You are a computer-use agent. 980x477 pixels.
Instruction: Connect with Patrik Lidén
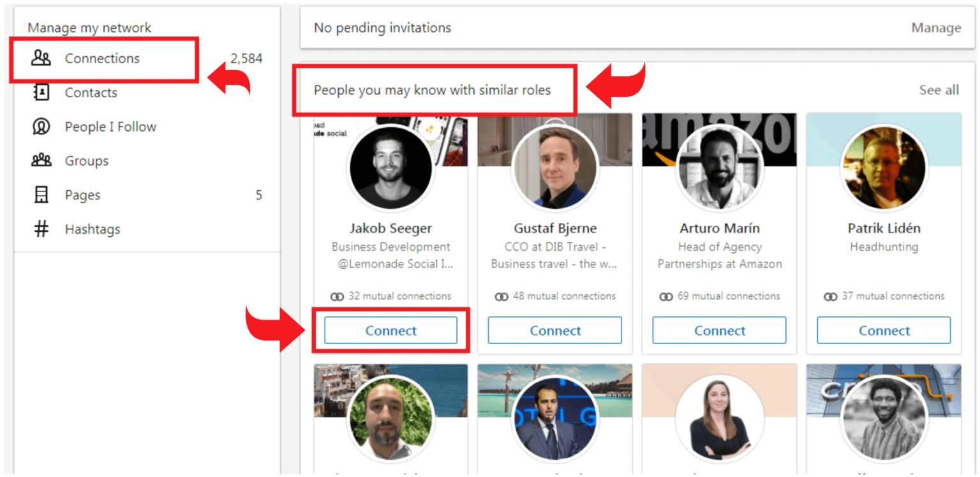pos(884,330)
